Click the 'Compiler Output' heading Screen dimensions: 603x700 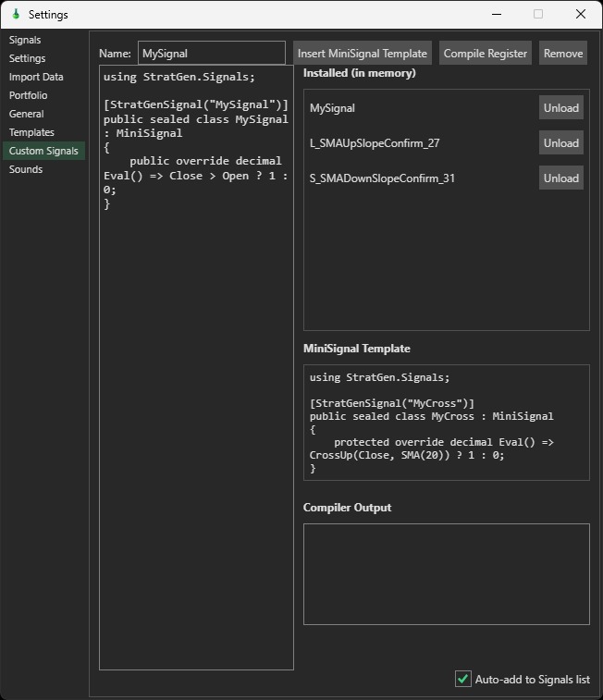click(347, 508)
